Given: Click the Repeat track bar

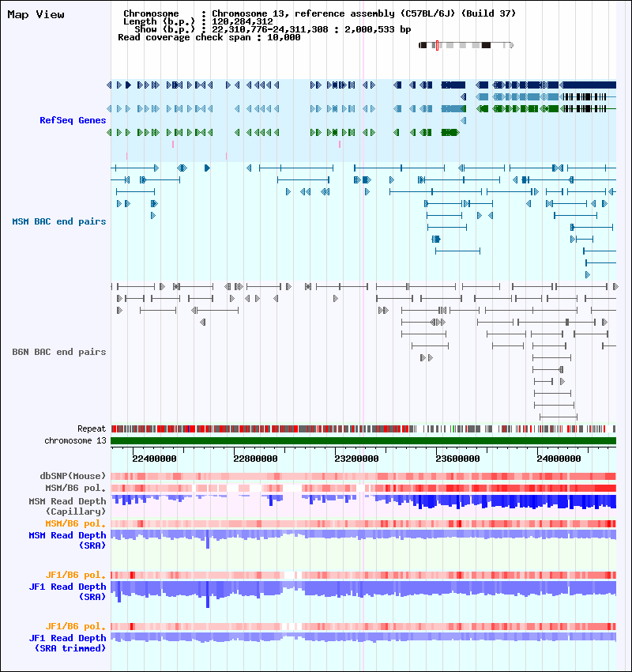Looking at the screenshot, I should click(363, 428).
